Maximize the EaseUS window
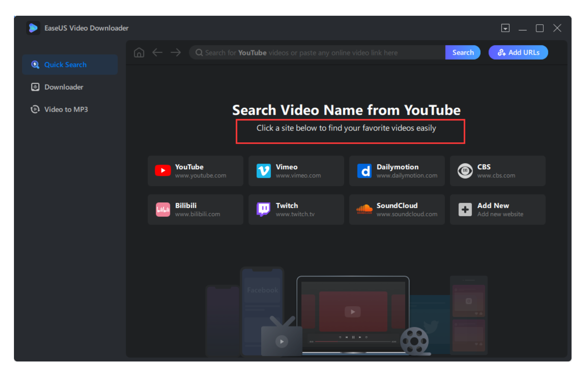 point(540,28)
